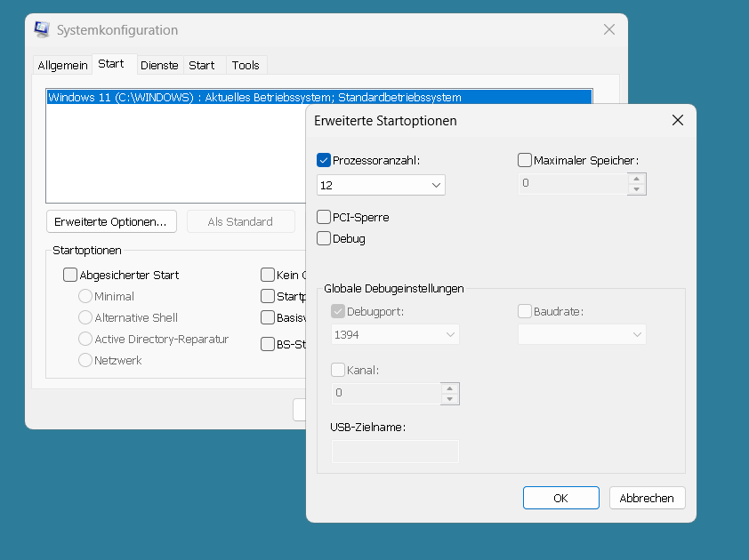This screenshot has height=560, width=749.
Task: Close the Systemkonfiguration window
Action: (608, 29)
